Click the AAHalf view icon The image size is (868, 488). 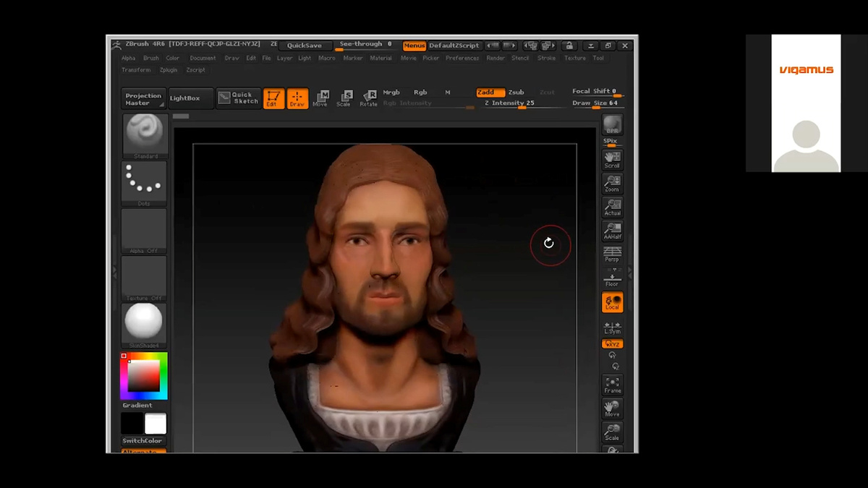point(612,231)
